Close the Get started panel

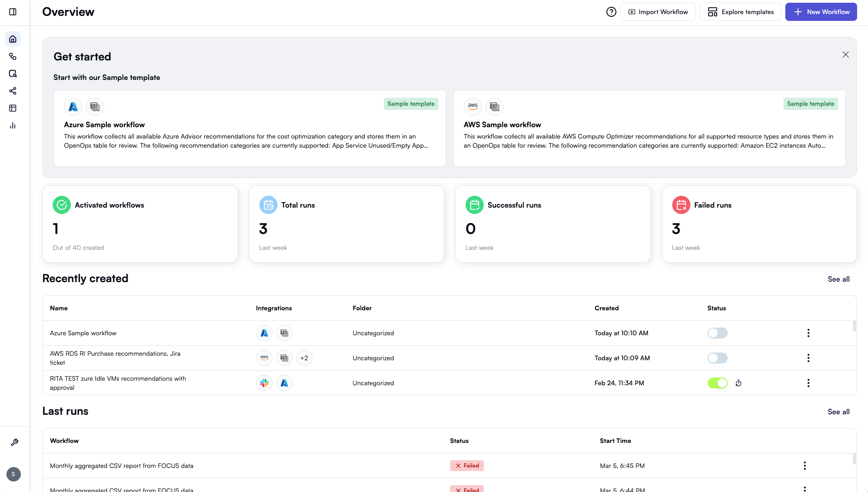846,55
